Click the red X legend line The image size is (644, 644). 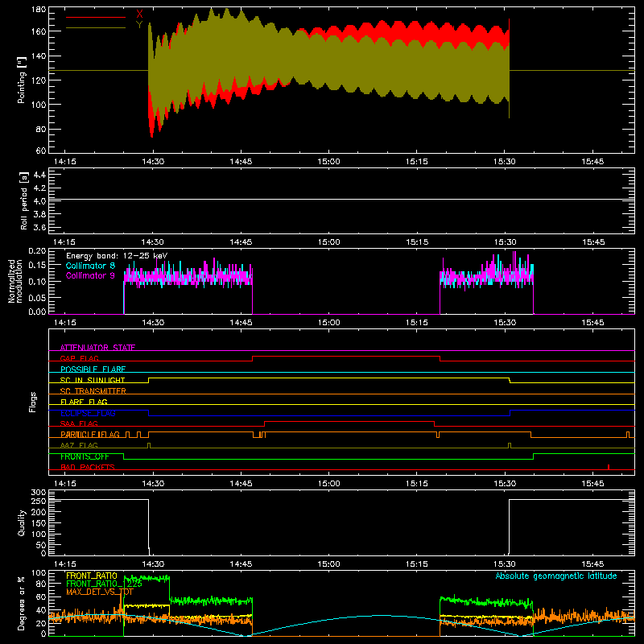click(x=96, y=17)
